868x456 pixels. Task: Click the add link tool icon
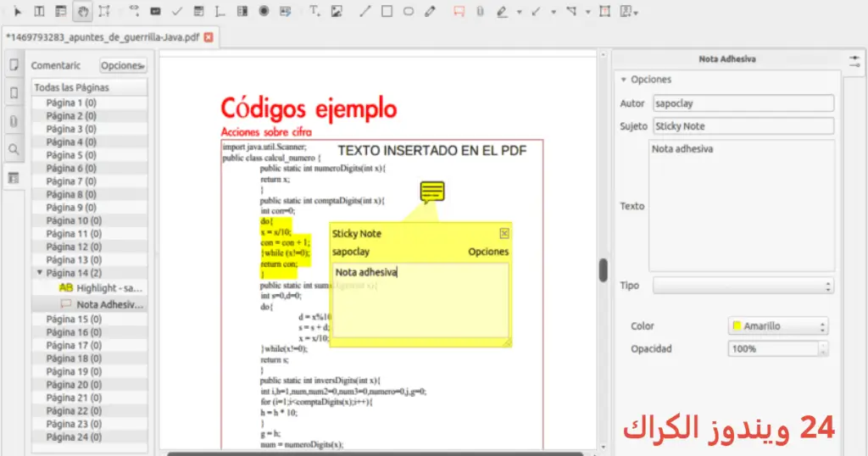point(134,10)
